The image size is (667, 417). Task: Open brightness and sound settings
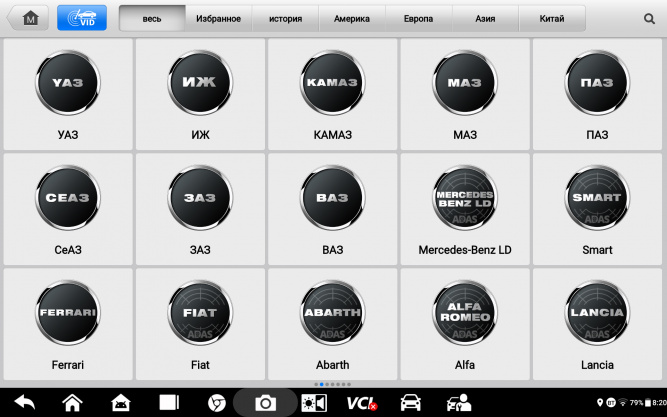[314, 403]
